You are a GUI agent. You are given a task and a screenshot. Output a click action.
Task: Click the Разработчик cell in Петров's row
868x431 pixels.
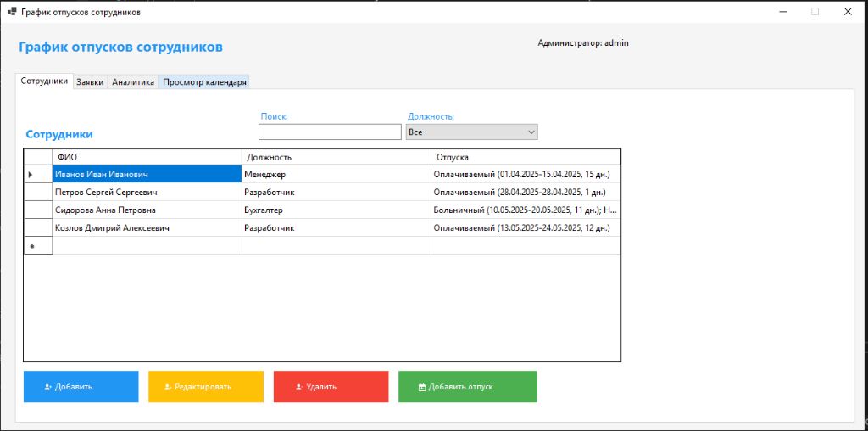click(x=337, y=193)
